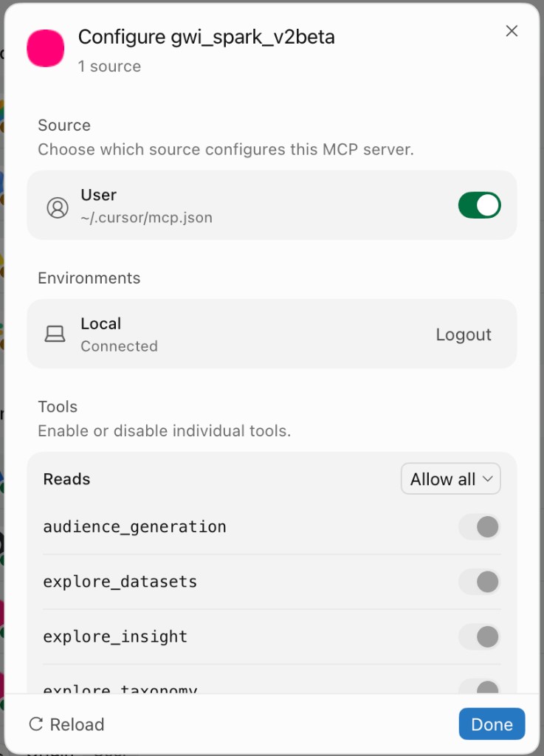Toggle off the User source switch
This screenshot has height=756, width=544.
click(480, 205)
